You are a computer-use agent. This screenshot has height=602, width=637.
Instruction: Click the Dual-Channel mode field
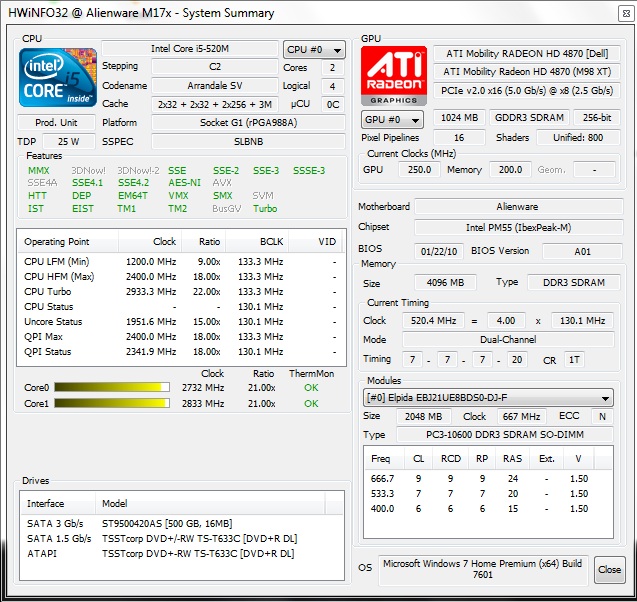tap(508, 340)
